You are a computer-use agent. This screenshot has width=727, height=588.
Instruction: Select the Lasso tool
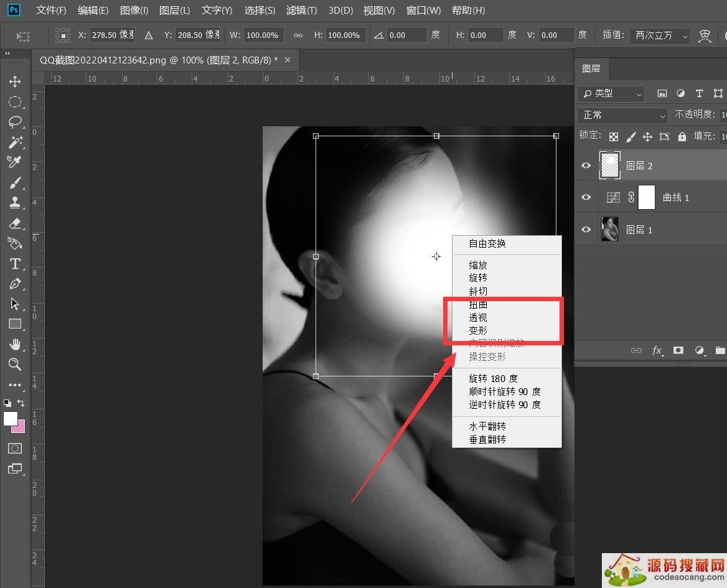[16, 122]
